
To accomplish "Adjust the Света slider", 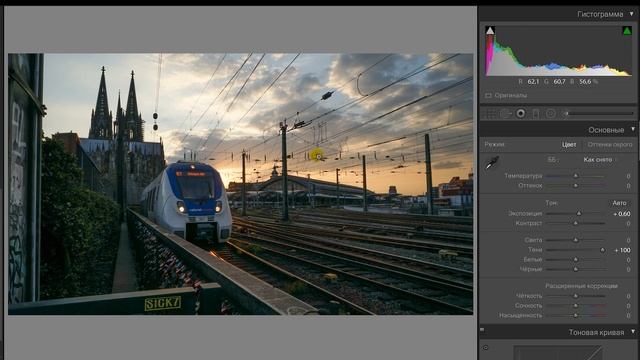I will pos(576,240).
